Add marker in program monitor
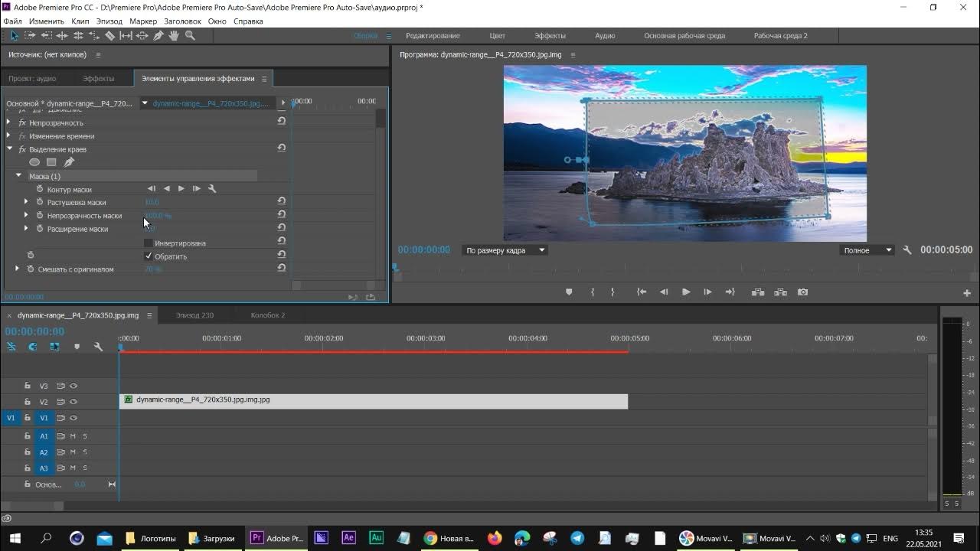This screenshot has width=980, height=551. coord(569,292)
